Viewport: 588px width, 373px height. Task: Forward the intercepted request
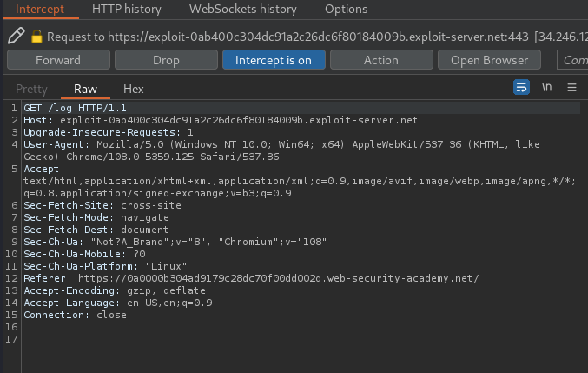coord(58,60)
